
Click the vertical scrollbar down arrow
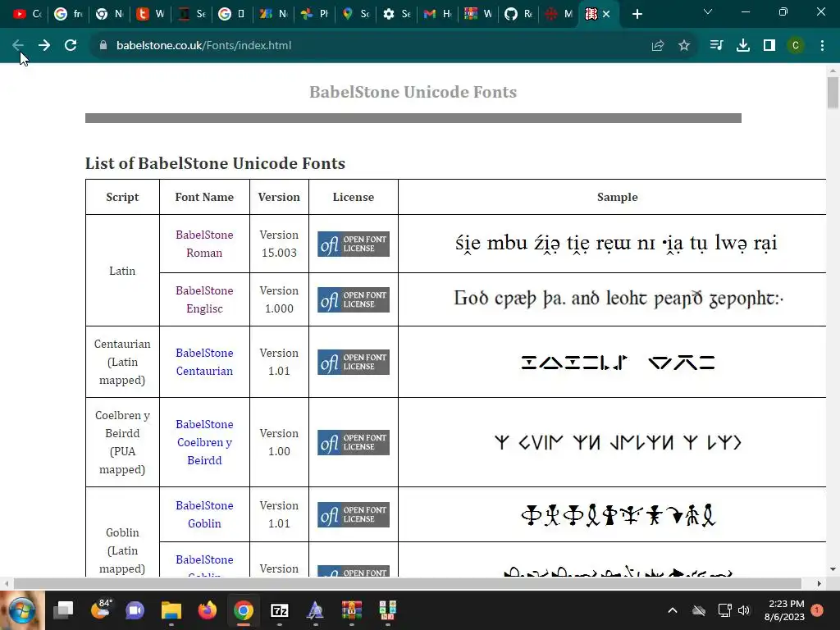point(833,569)
